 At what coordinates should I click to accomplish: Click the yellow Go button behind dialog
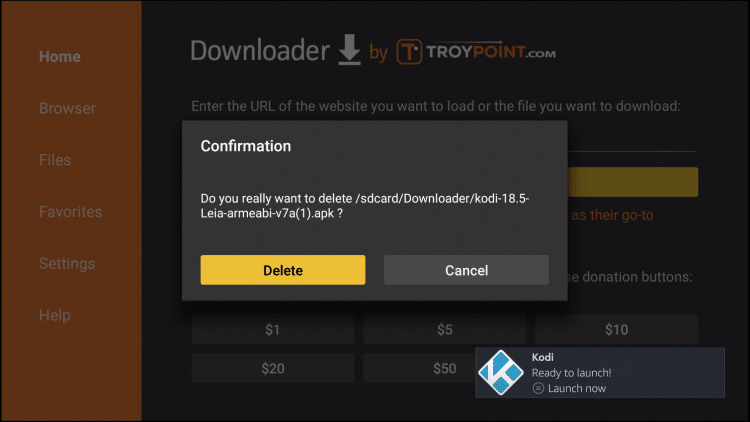(633, 182)
